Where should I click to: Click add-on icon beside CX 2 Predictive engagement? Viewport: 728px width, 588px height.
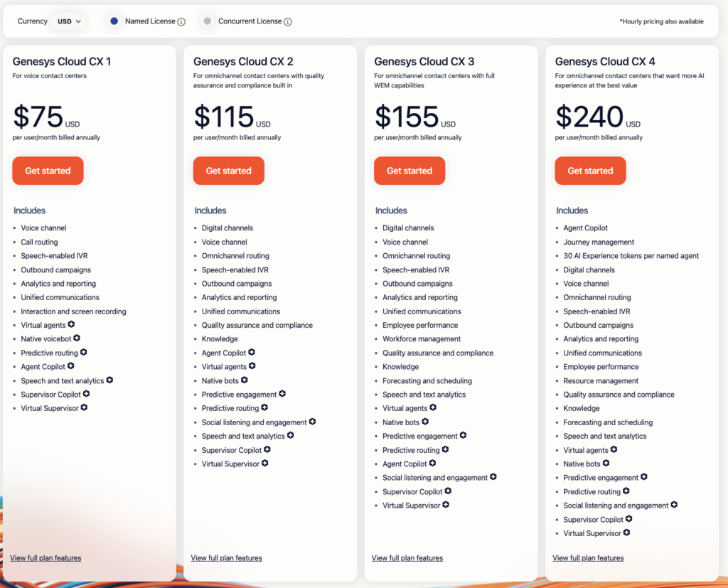(282, 394)
